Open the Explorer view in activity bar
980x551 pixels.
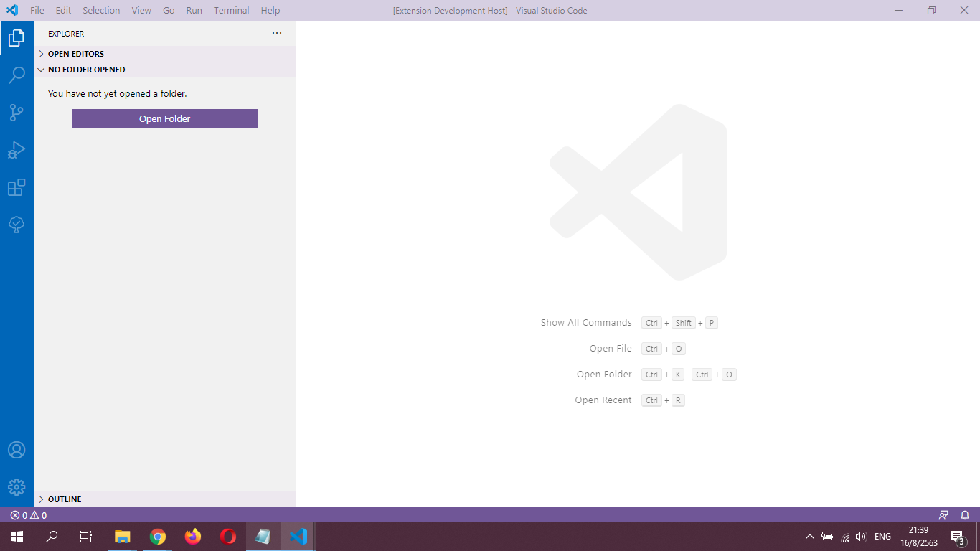[17, 38]
